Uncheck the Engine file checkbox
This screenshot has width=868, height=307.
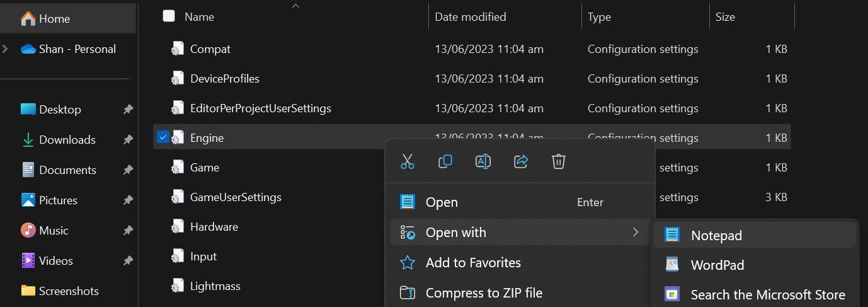coord(163,137)
